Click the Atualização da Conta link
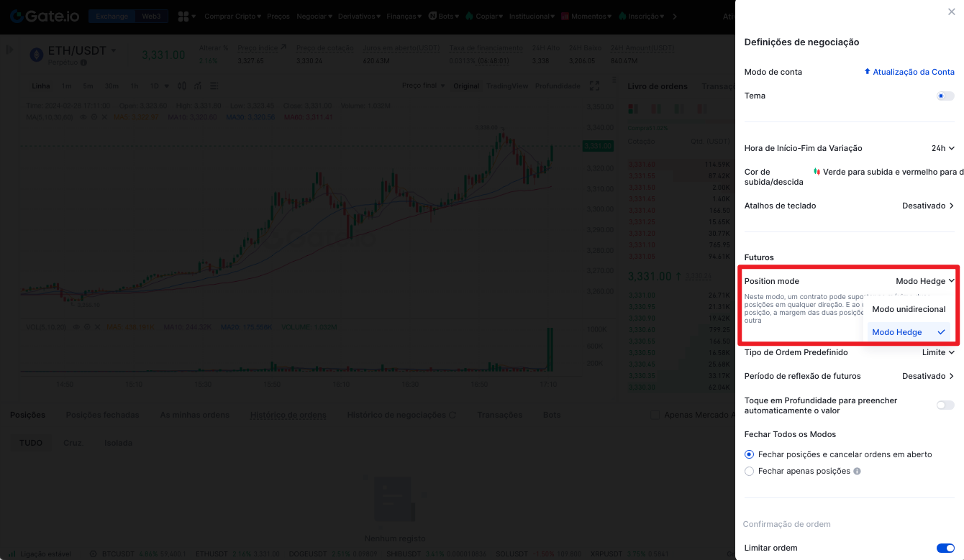The image size is (964, 560). [x=909, y=72]
